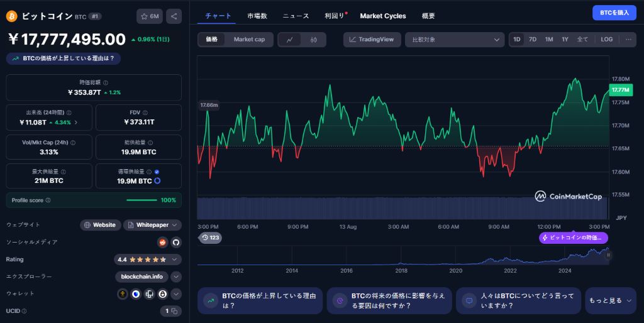Click the BTCを購入 buy button
The width and height of the screenshot is (644, 323).
(614, 13)
